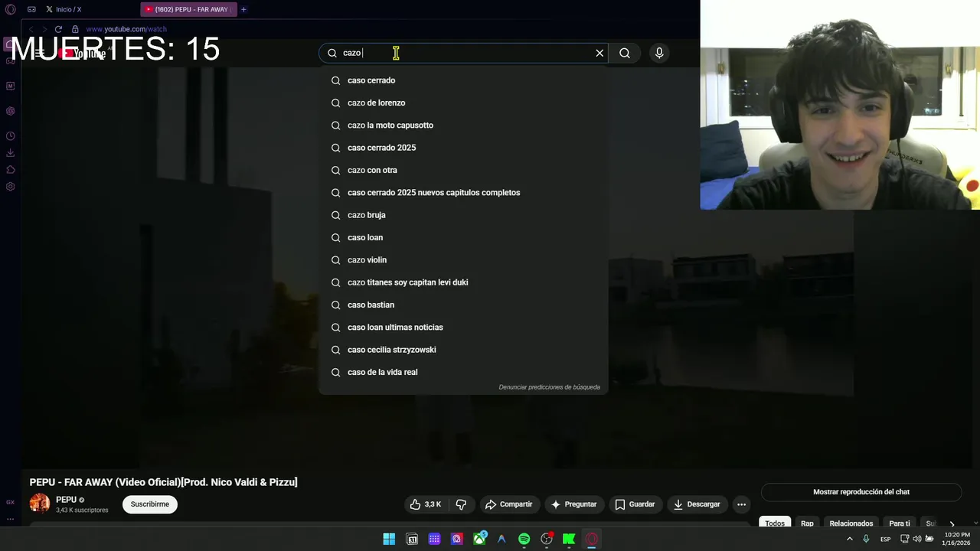Open more actions three-dots under video
This screenshot has width=980, height=551.
pos(741,504)
